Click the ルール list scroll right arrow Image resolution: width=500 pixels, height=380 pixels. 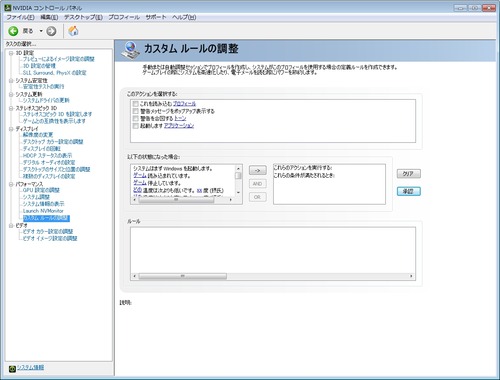(x=412, y=276)
